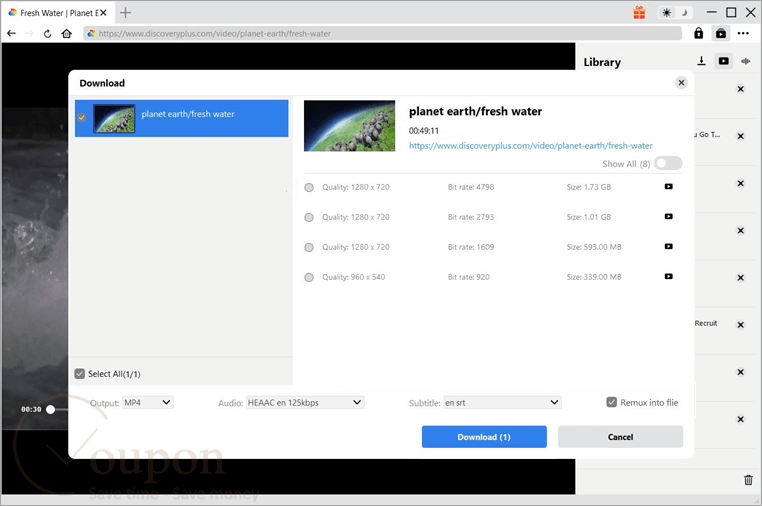Image resolution: width=762 pixels, height=506 pixels.
Task: Open the Audio HEAAC en 125kbps dropdown
Action: click(305, 402)
